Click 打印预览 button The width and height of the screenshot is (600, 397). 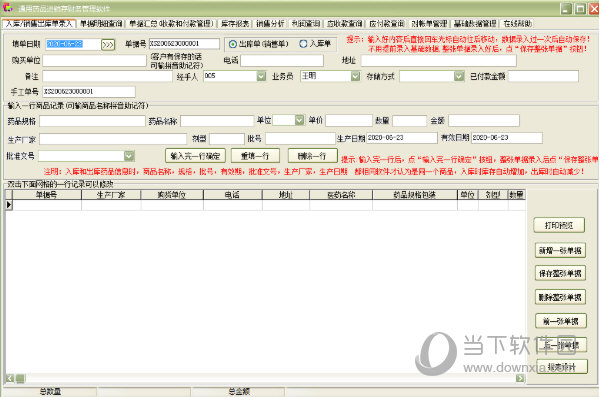(559, 225)
